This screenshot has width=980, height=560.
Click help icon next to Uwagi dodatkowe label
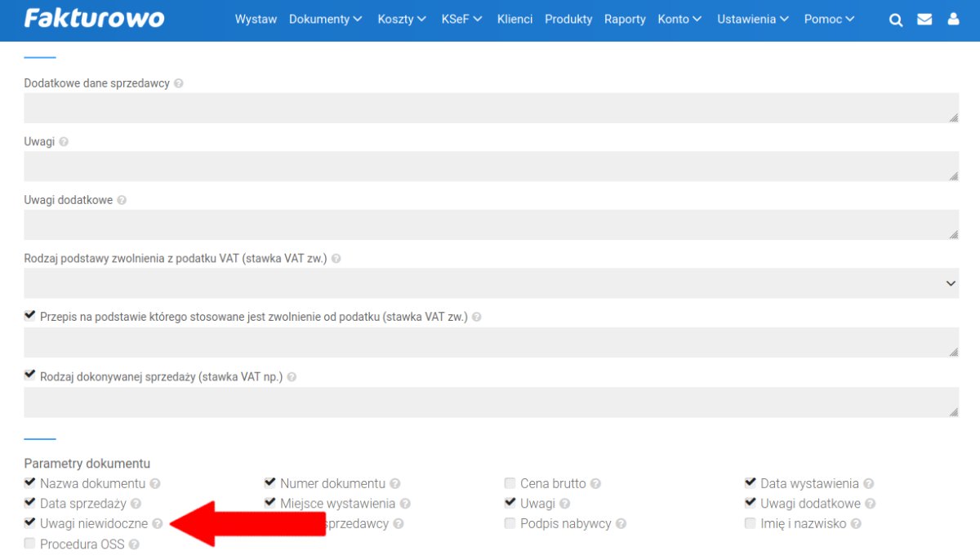122,200
